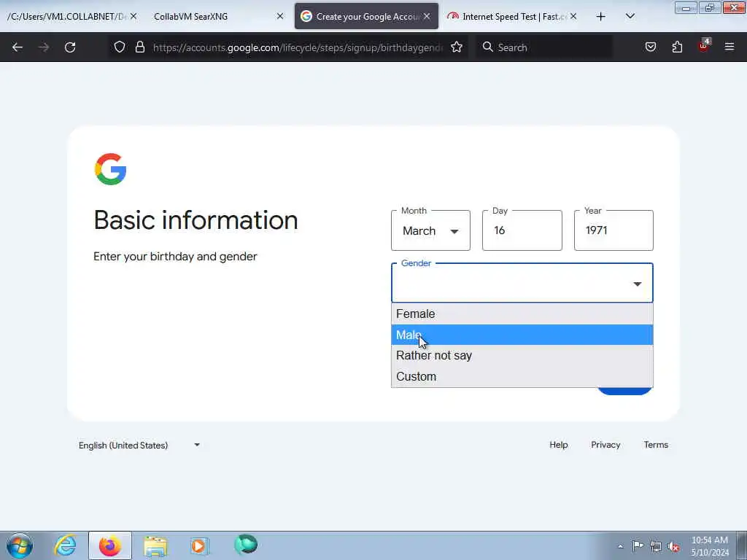Screen dimensions: 747x560
Task: Choose Female from the gender list
Action: pyautogui.click(x=522, y=314)
